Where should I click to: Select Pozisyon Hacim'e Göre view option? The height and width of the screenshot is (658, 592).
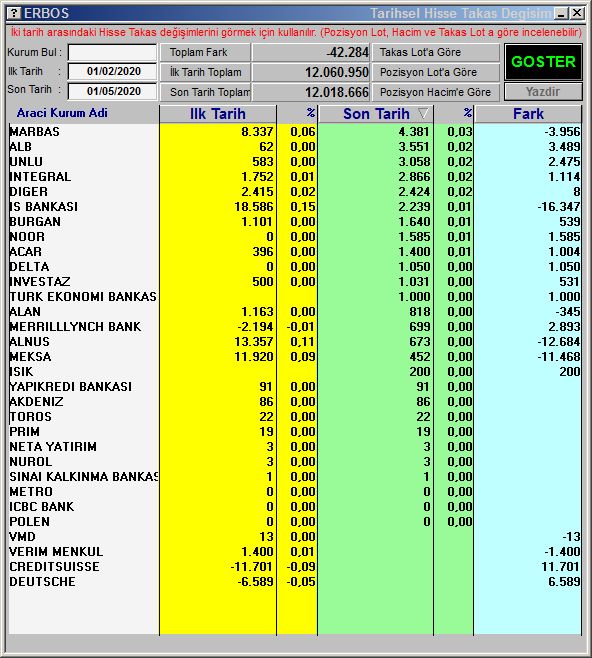click(436, 92)
